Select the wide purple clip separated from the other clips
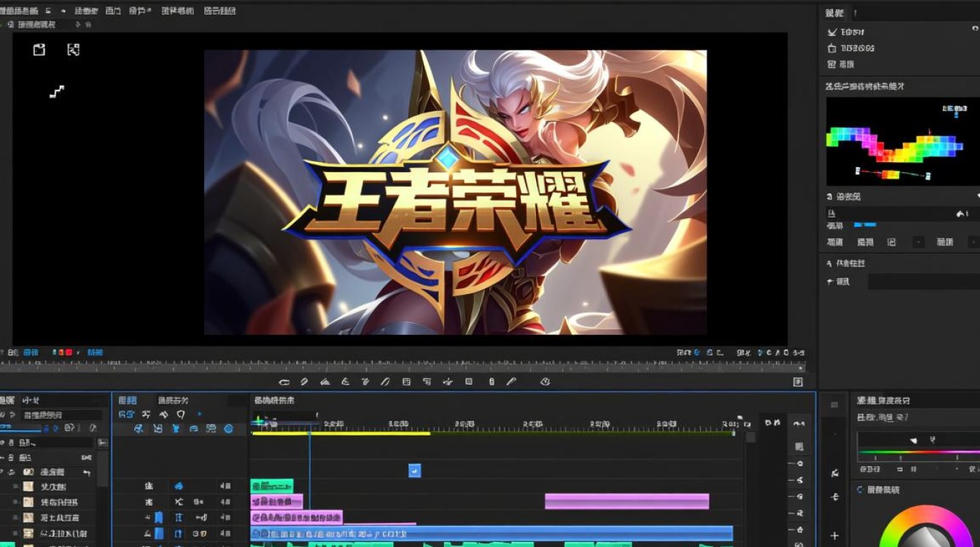This screenshot has width=980, height=547. (x=627, y=501)
